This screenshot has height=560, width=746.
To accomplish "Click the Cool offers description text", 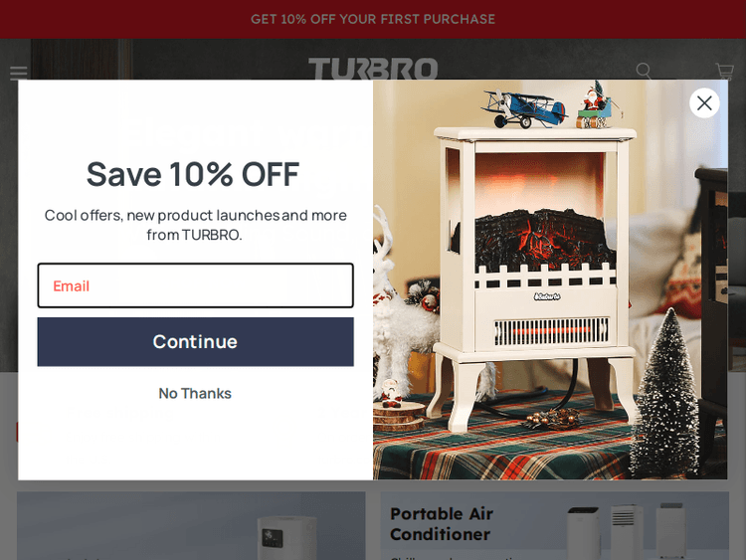I will click(195, 225).
